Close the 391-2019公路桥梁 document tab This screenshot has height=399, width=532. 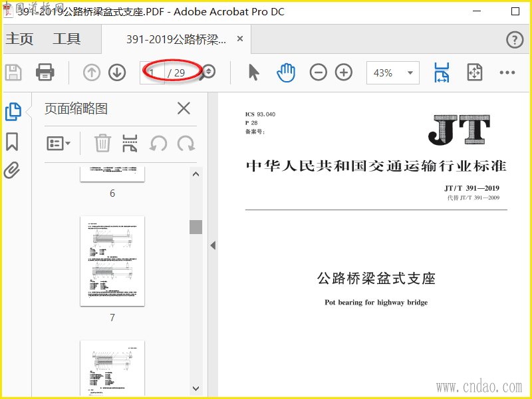click(240, 39)
